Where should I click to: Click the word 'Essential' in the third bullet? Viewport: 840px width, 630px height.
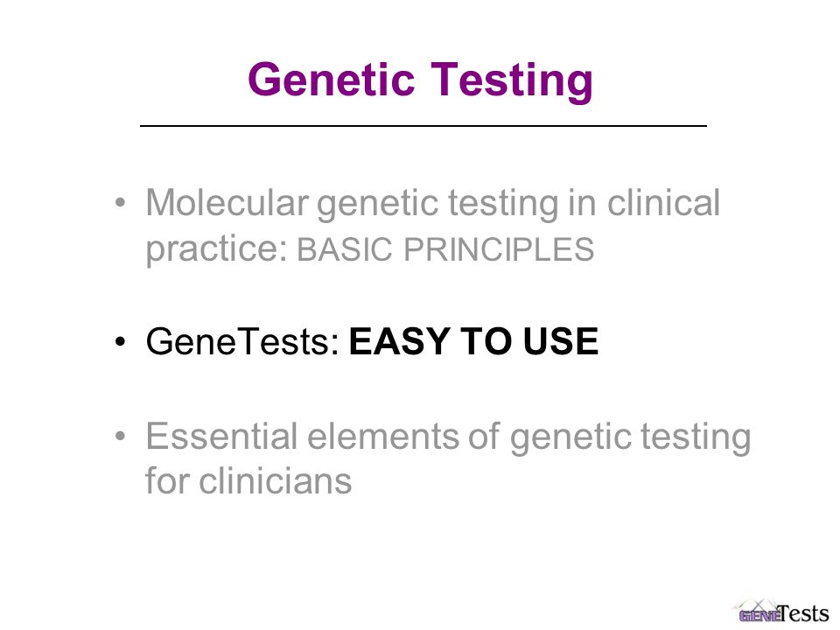coord(221,436)
